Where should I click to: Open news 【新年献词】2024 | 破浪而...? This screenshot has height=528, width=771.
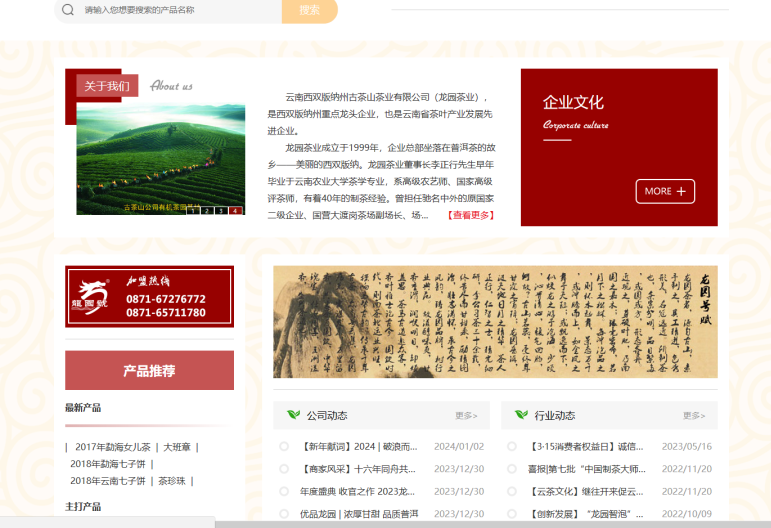pos(358,446)
